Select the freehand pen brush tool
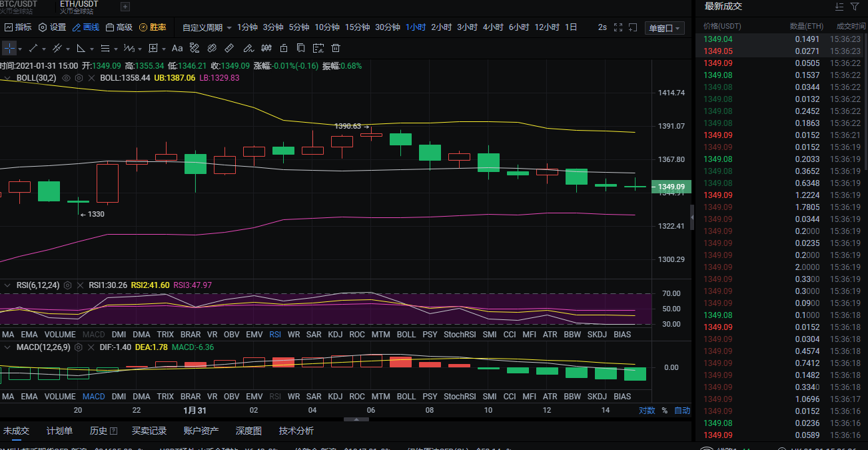The image size is (868, 450). [248, 48]
